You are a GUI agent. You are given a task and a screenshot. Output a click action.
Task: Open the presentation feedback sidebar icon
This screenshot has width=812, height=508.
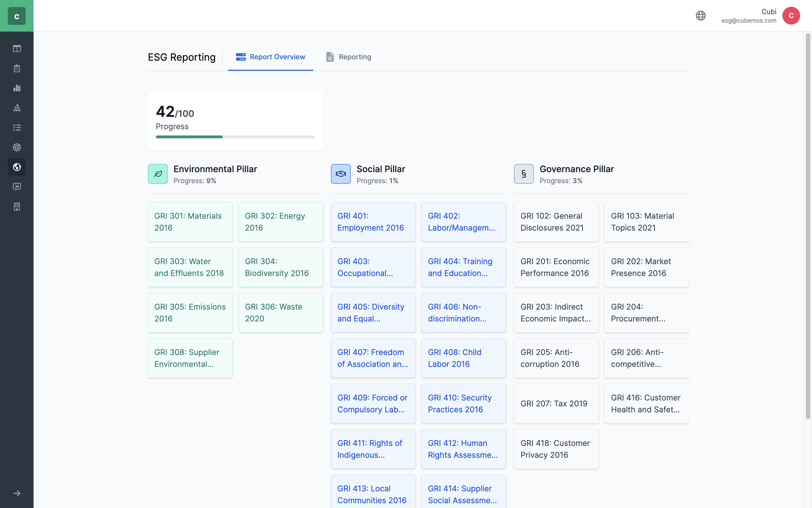[17, 187]
